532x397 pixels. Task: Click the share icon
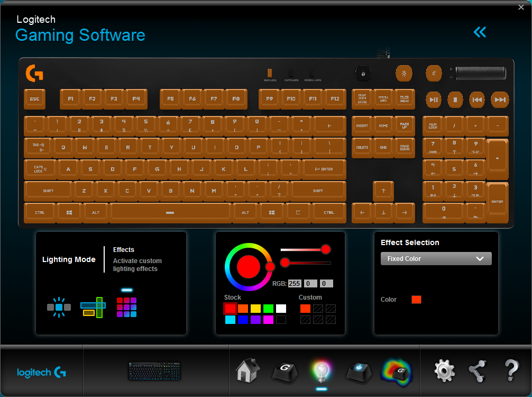(x=478, y=371)
